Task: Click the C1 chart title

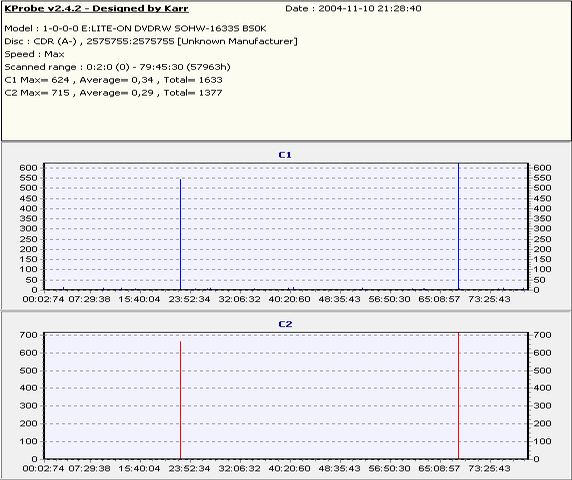Action: [x=285, y=155]
